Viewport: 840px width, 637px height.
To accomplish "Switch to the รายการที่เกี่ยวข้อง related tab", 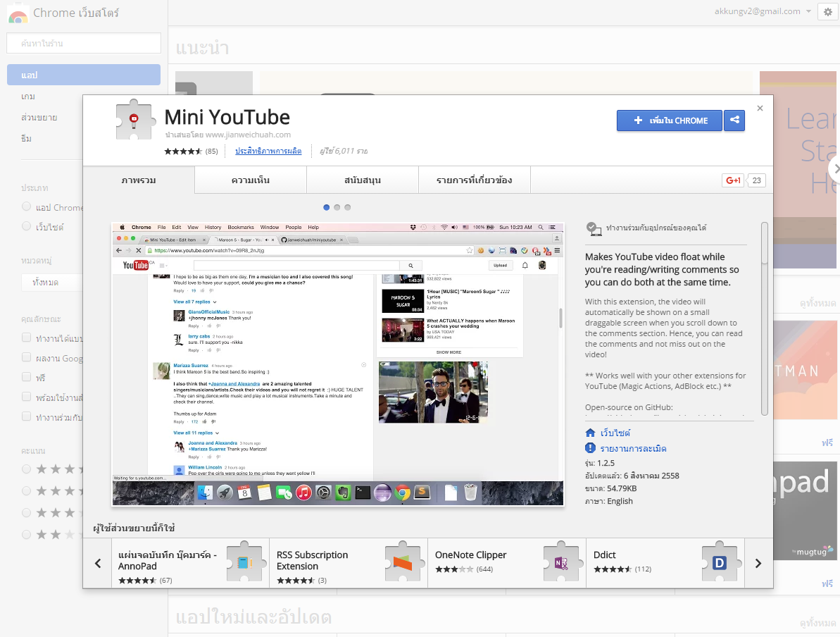I will pyautogui.click(x=475, y=180).
